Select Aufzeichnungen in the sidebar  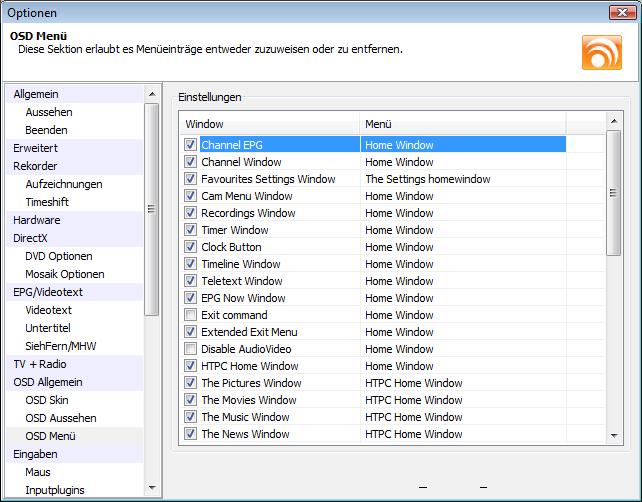click(x=64, y=184)
